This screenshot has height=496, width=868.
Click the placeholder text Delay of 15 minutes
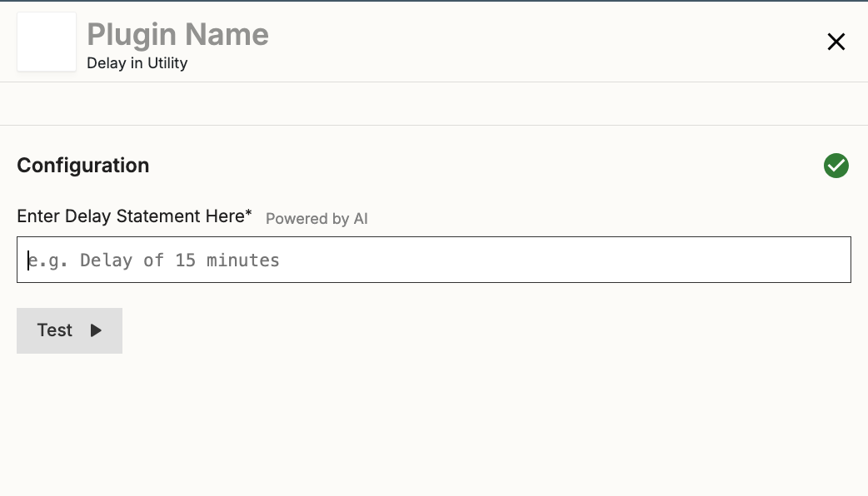coord(180,260)
